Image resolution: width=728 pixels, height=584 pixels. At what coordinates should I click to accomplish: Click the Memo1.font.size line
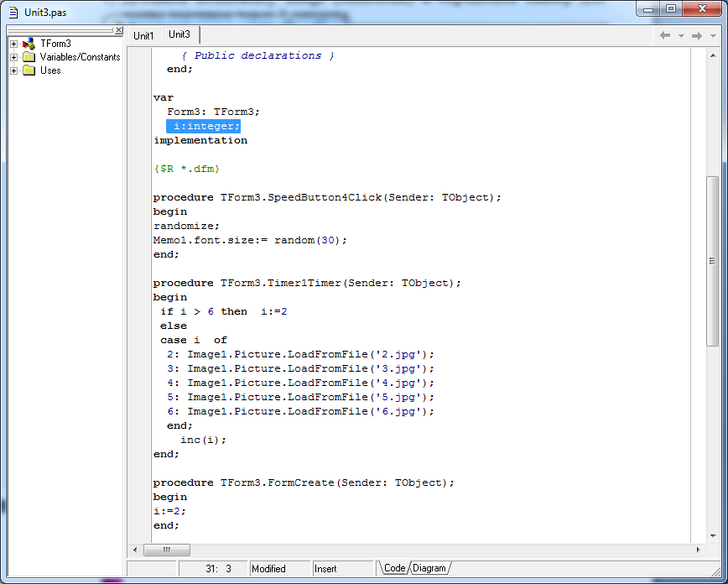click(250, 240)
